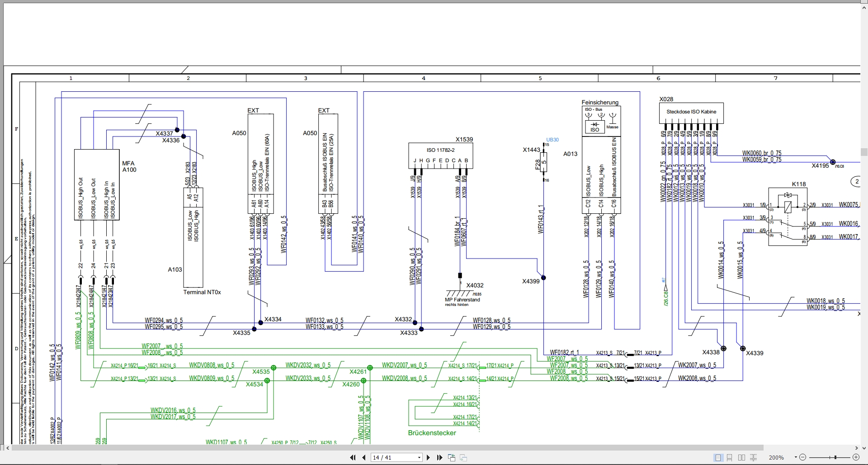Click the 'MFA' module label
The width and height of the screenshot is (868, 465).
click(x=128, y=163)
